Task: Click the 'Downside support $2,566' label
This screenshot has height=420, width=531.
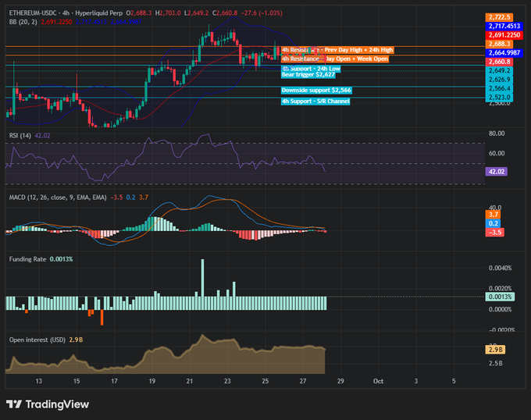Action: pos(316,91)
